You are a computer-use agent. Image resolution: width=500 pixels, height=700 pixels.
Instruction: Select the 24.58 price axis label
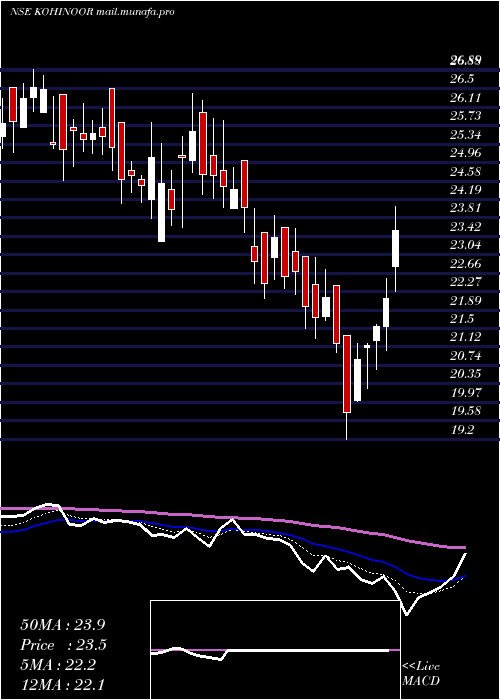pos(465,171)
